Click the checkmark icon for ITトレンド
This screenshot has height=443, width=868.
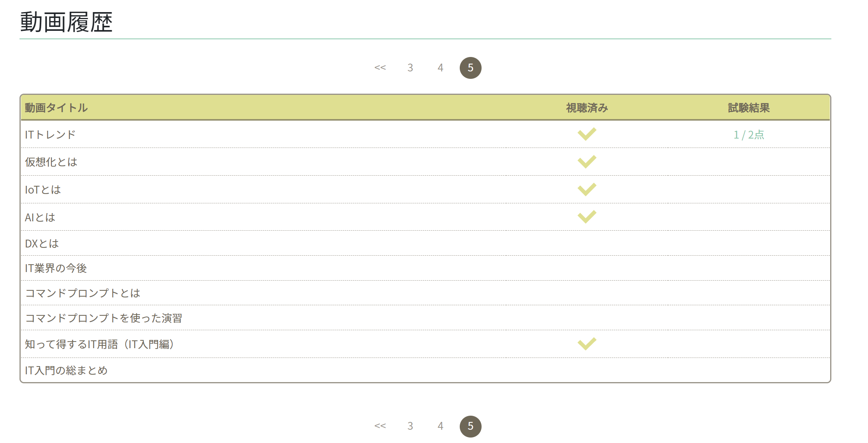pyautogui.click(x=587, y=134)
